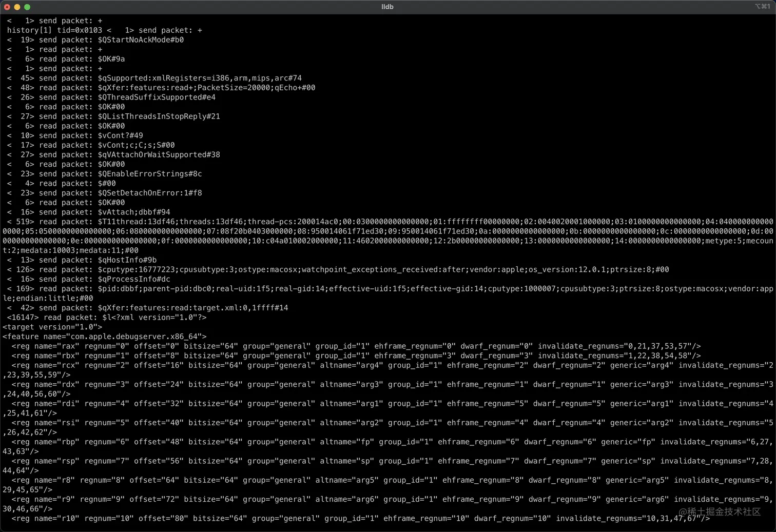The image size is (776, 532).
Task: Click the lldb window title
Action: pos(387,7)
